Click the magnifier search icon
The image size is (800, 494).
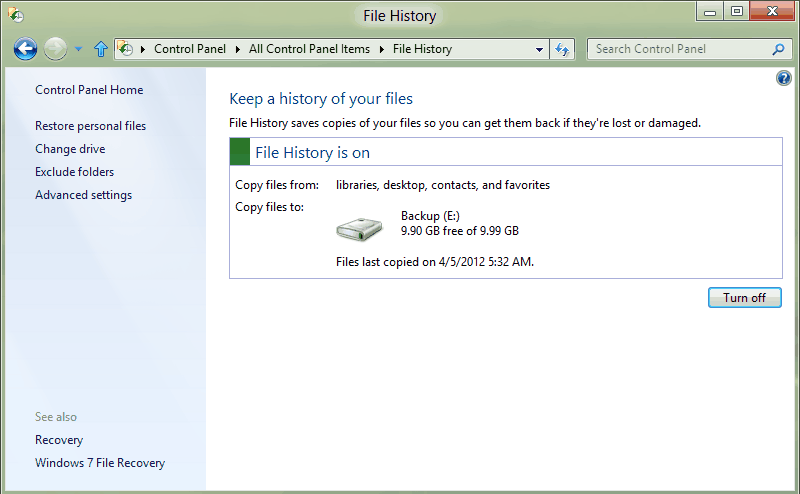click(x=778, y=49)
